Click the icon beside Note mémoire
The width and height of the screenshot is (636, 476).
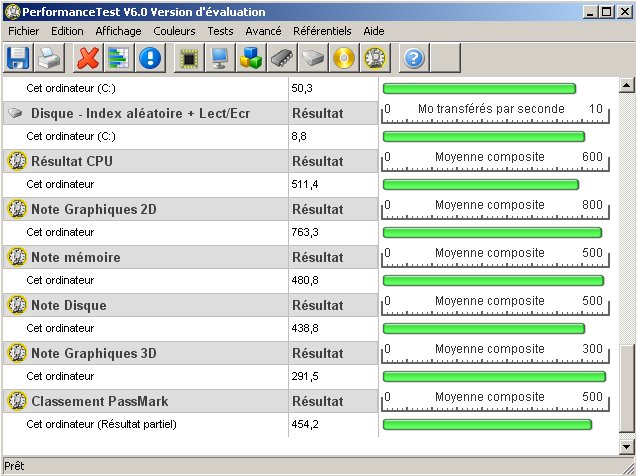[17, 257]
